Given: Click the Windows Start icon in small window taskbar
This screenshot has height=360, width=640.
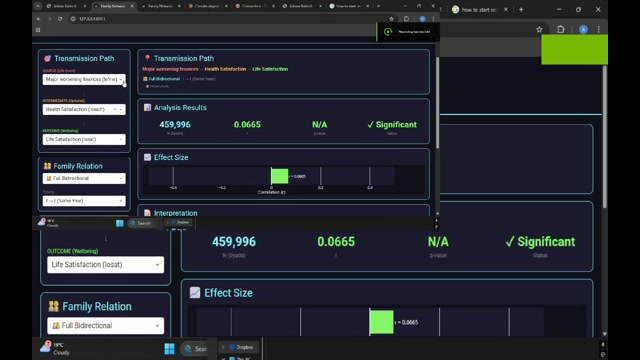Looking at the screenshot, I should 120,223.
